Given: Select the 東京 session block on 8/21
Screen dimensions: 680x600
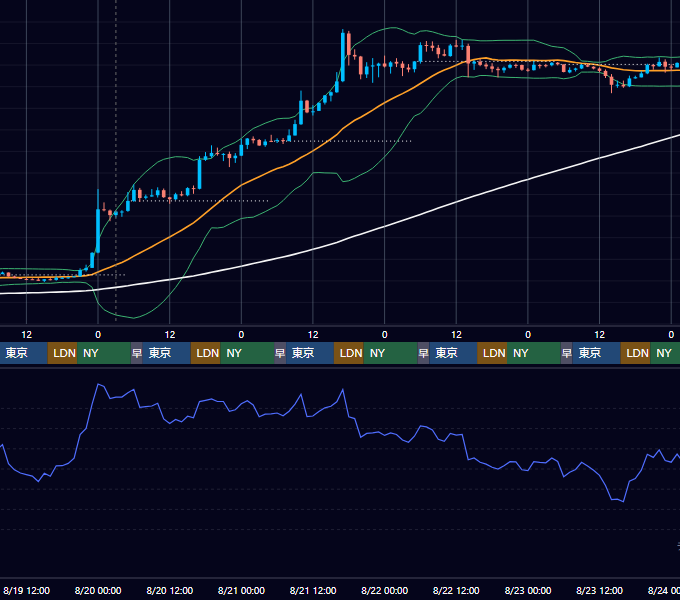Looking at the screenshot, I should [310, 353].
